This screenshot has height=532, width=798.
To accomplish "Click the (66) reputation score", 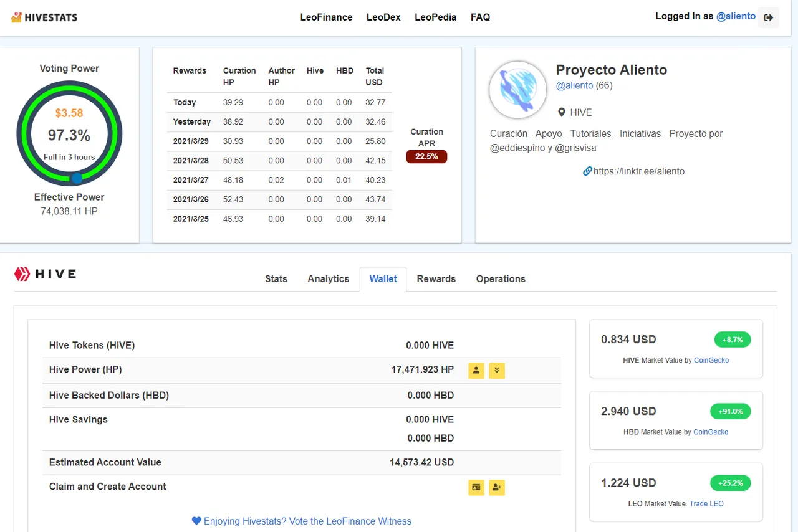I will coord(604,85).
